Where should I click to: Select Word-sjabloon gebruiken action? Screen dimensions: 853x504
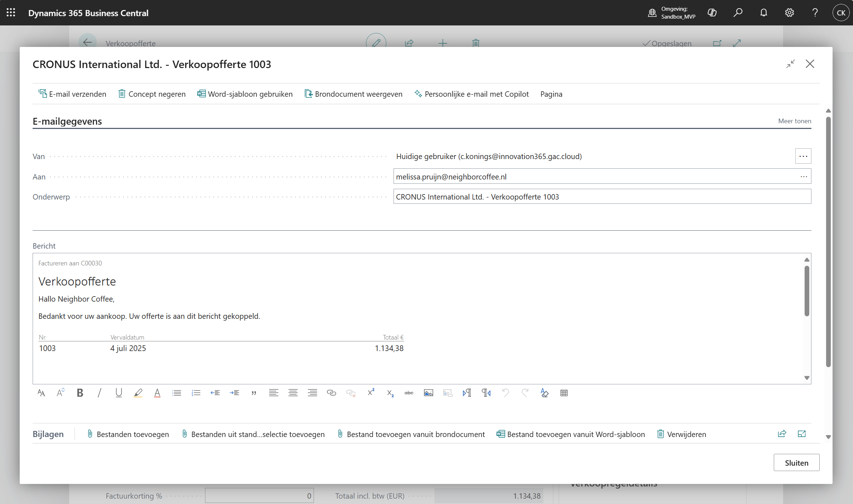pyautogui.click(x=245, y=94)
